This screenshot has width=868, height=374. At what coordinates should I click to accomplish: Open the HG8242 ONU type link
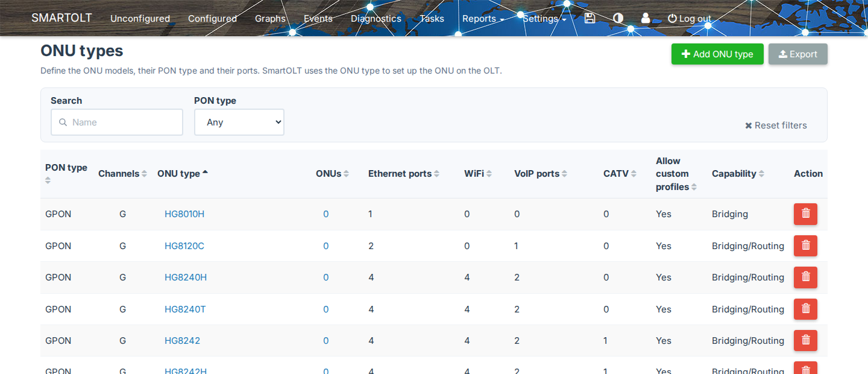[182, 341]
